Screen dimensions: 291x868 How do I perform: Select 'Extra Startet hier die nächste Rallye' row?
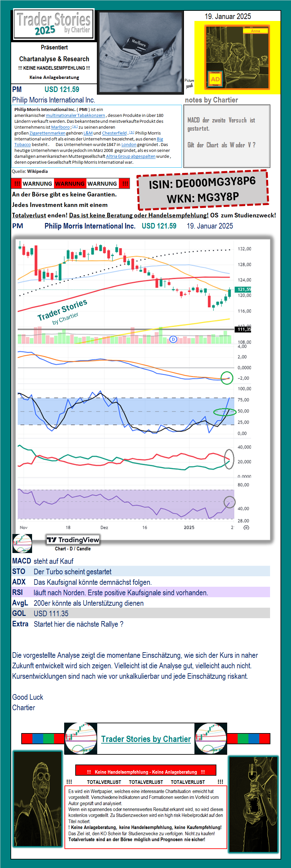[x=141, y=624]
